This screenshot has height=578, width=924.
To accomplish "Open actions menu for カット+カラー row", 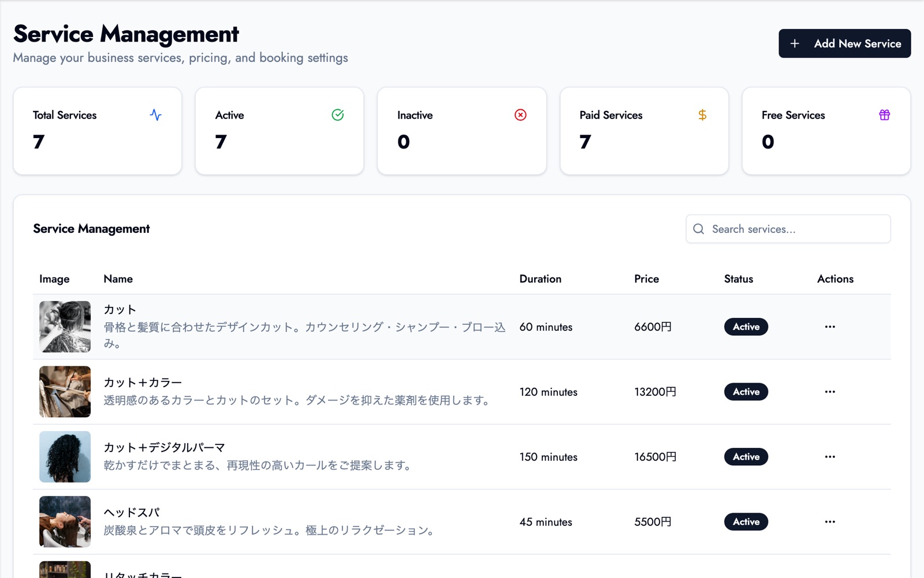I will [830, 392].
